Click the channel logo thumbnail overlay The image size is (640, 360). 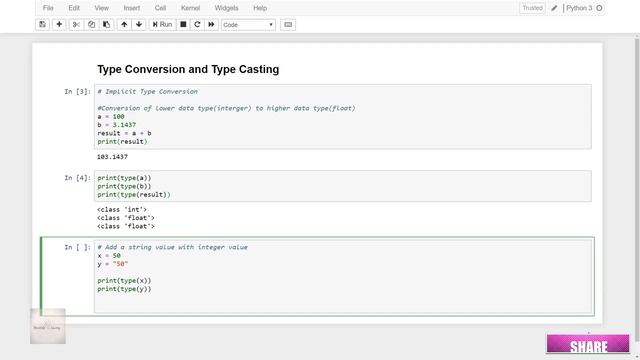click(48, 326)
